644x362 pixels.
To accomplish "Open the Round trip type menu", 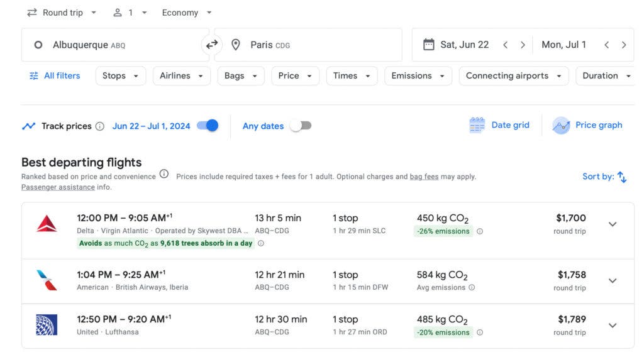I will [x=62, y=12].
